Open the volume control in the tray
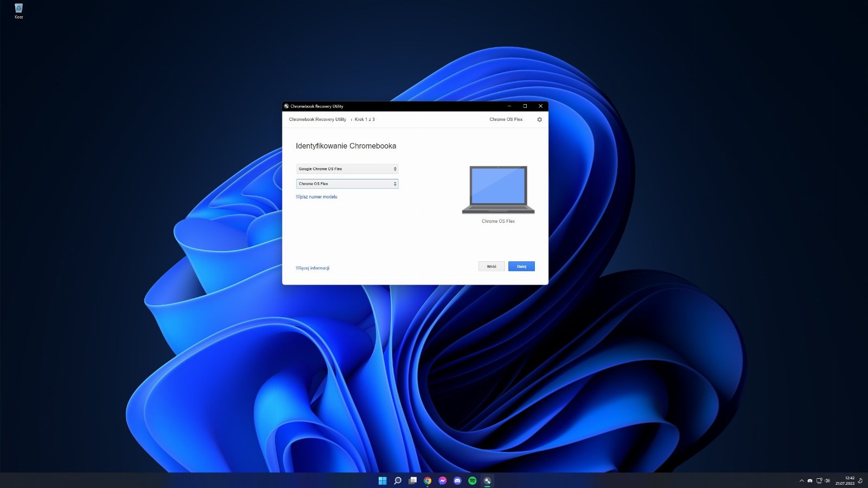The width and height of the screenshot is (868, 488). (827, 480)
